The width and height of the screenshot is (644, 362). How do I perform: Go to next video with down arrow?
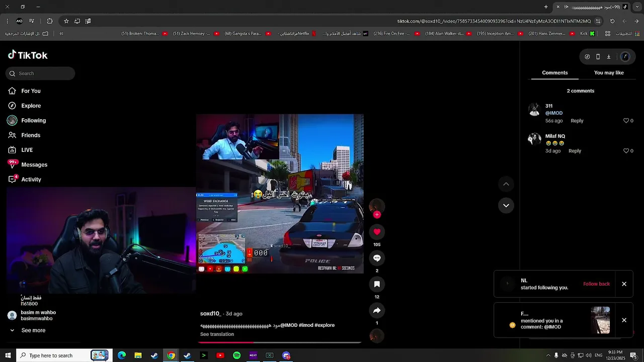[506, 205]
